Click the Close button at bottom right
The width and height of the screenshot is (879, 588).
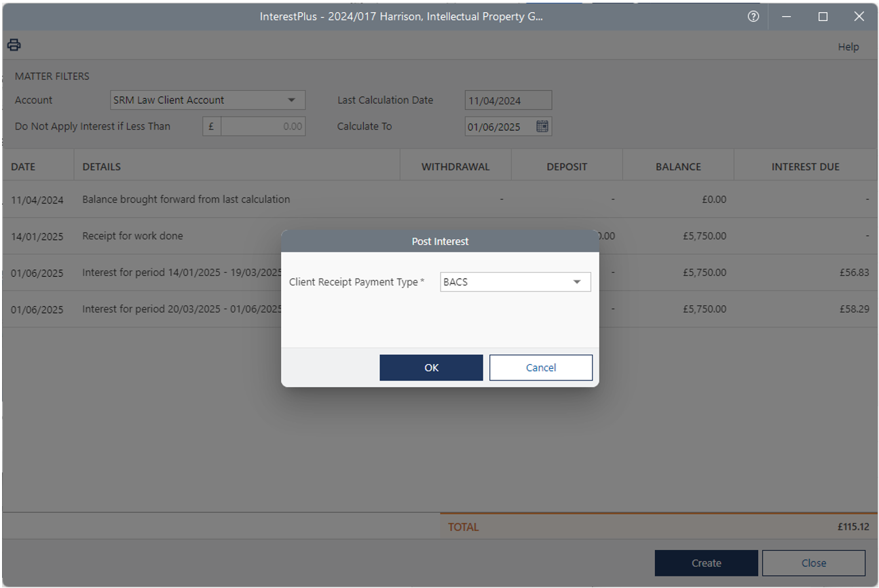click(813, 563)
